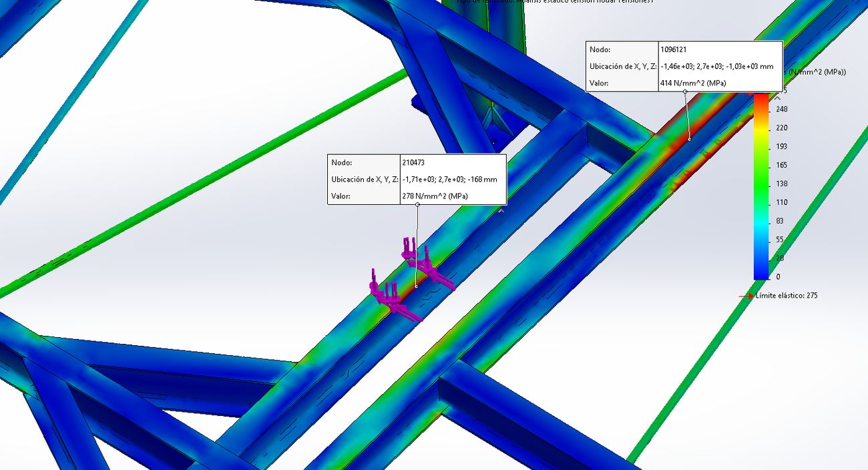This screenshot has height=470, width=868.
Task: Click the legend value 138
Action: [782, 184]
